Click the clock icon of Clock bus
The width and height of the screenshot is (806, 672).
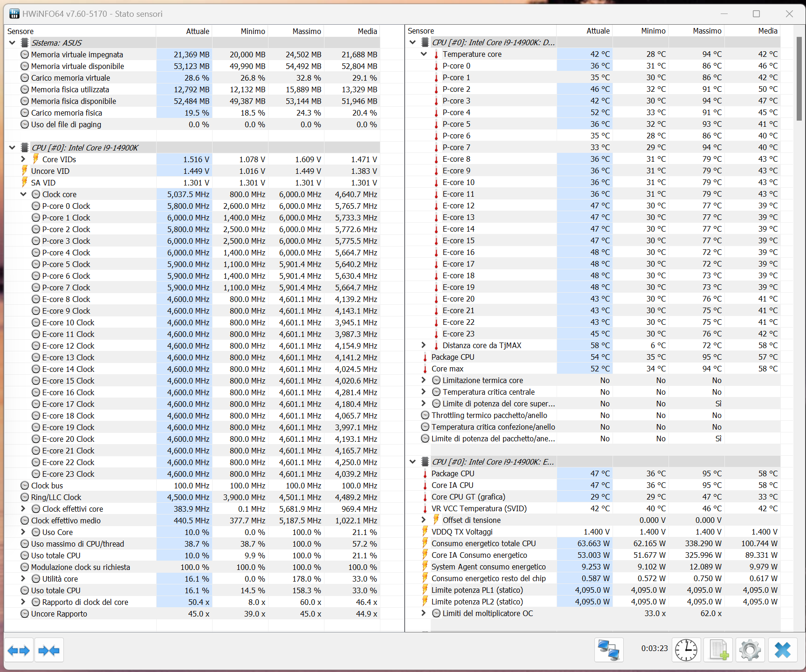tap(25, 486)
